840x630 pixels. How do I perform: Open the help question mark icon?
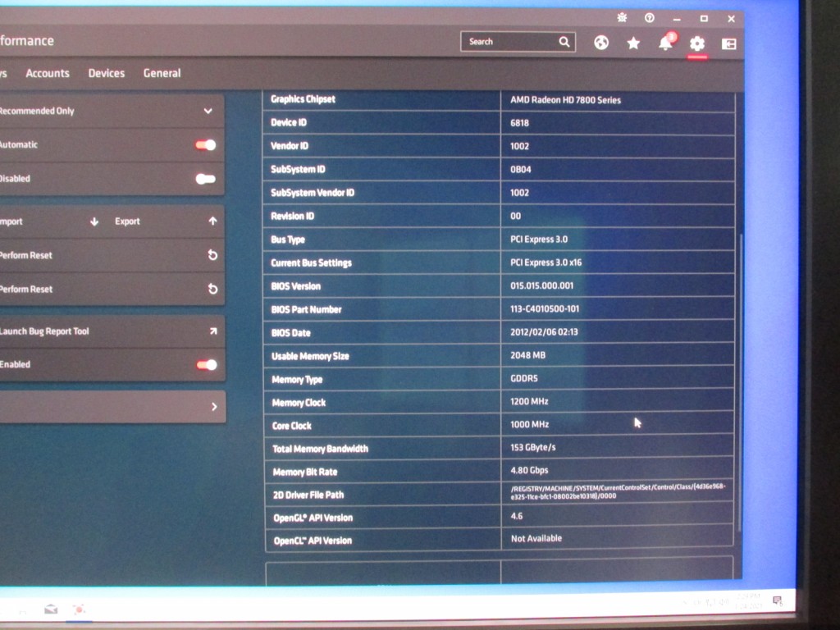coord(650,18)
